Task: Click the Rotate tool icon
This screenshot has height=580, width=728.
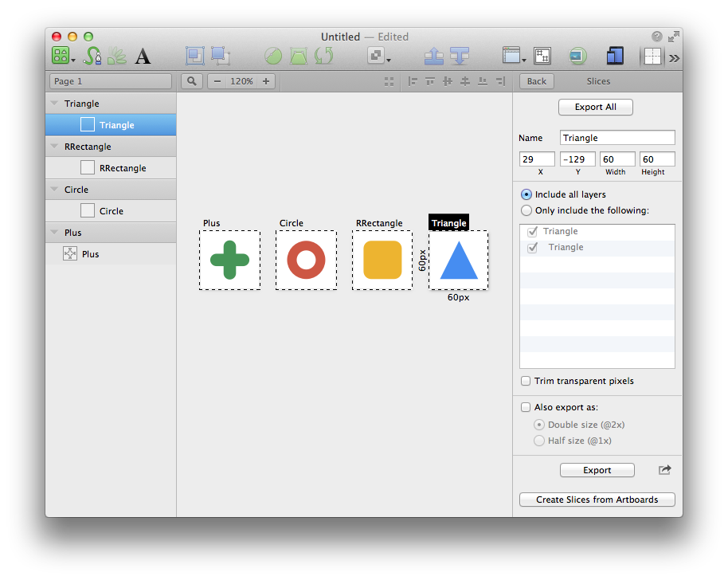Action: tap(324, 56)
